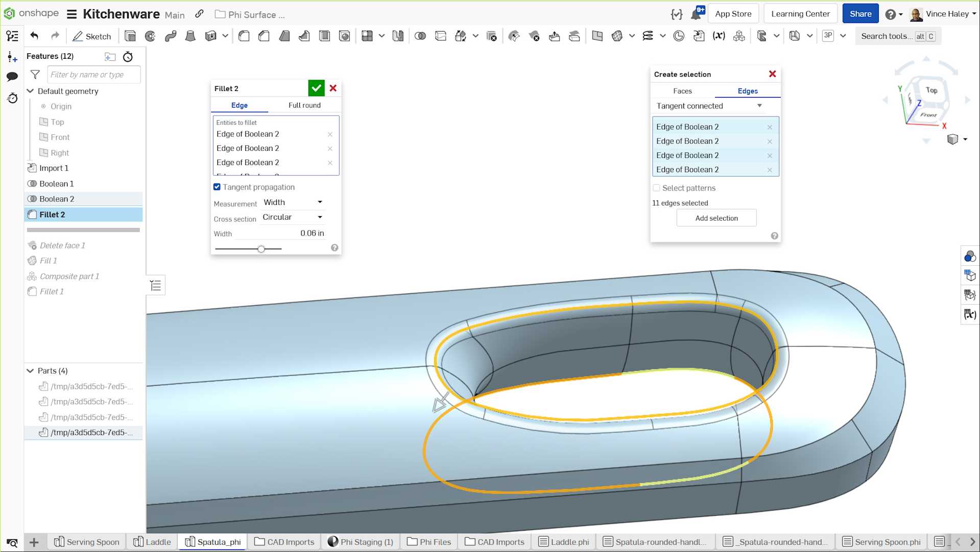The width and height of the screenshot is (980, 552).
Task: Click the Add selection button
Action: [x=716, y=218]
